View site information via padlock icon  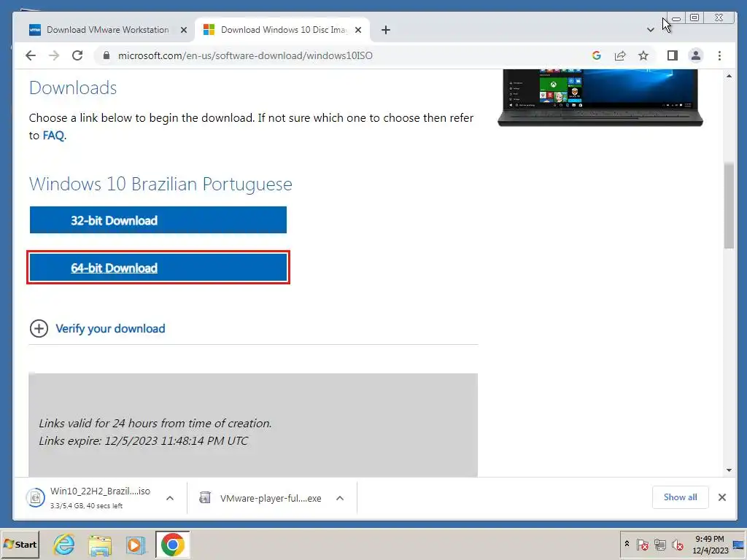pyautogui.click(x=107, y=55)
